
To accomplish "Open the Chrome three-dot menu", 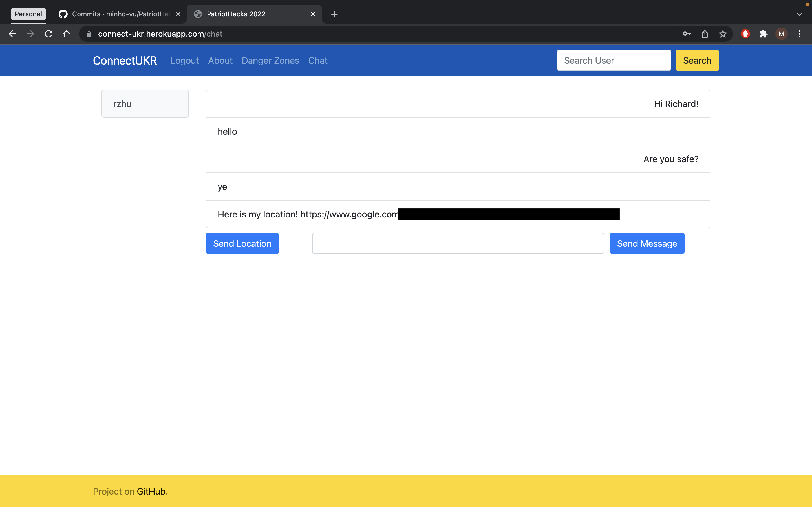I will tap(800, 34).
